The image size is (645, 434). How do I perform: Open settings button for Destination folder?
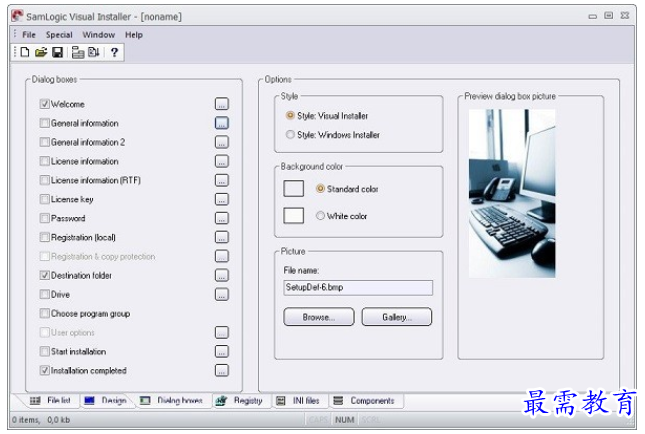coord(222,275)
